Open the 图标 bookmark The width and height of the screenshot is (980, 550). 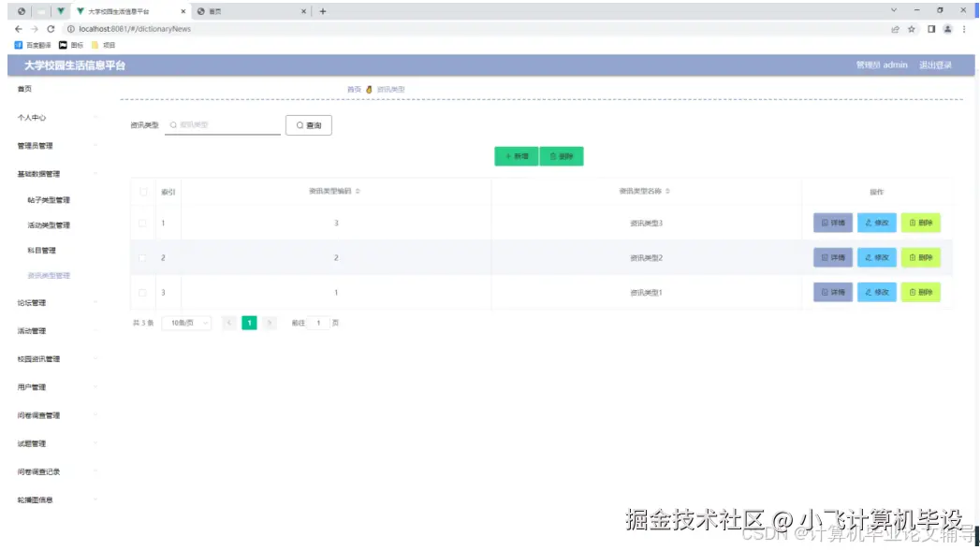tap(71, 45)
